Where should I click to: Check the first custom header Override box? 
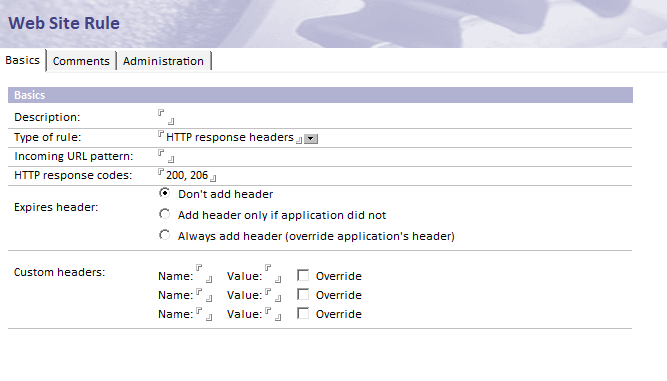point(303,276)
